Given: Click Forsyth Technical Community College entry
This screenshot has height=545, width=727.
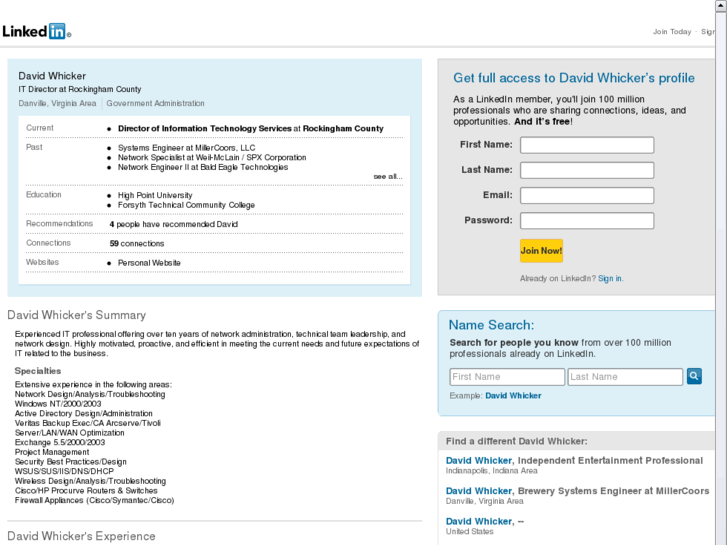Looking at the screenshot, I should (x=186, y=205).
